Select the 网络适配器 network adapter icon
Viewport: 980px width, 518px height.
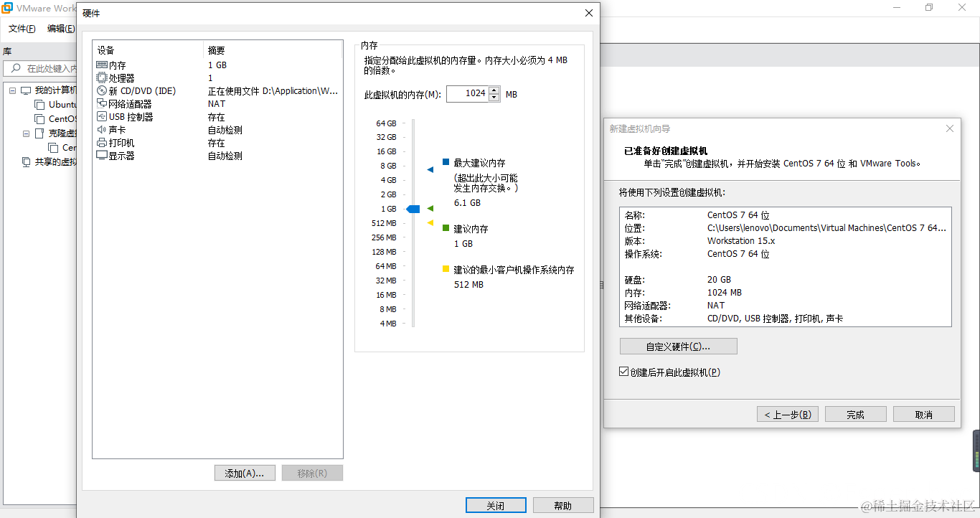pos(100,103)
